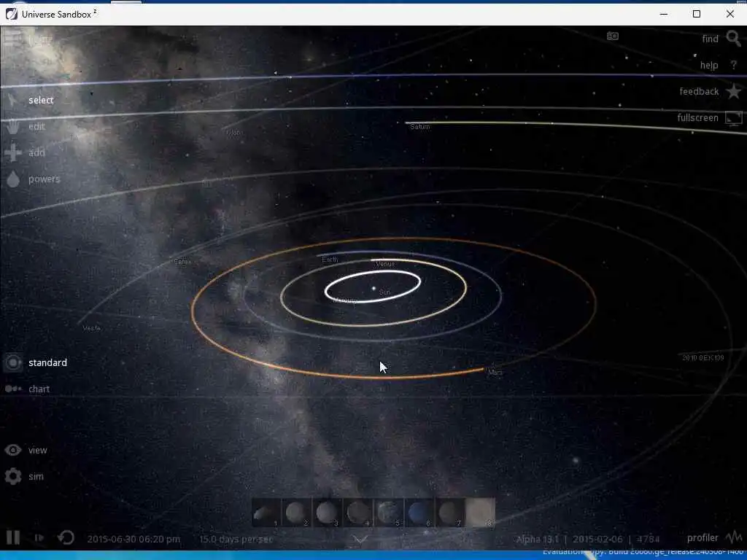The image size is (747, 560).
Task: Click the Alpha 13.1 version text
Action: [x=538, y=539]
